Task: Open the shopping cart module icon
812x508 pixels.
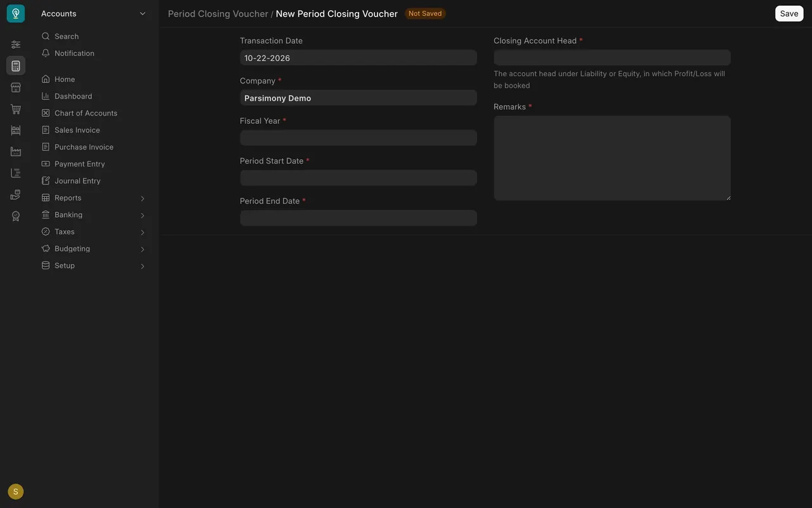Action: pyautogui.click(x=16, y=109)
